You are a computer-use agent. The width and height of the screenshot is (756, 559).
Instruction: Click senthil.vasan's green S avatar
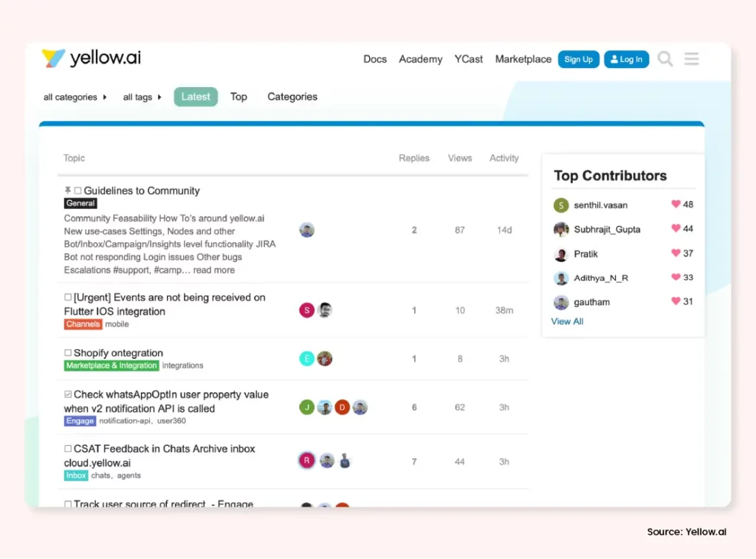(561, 205)
